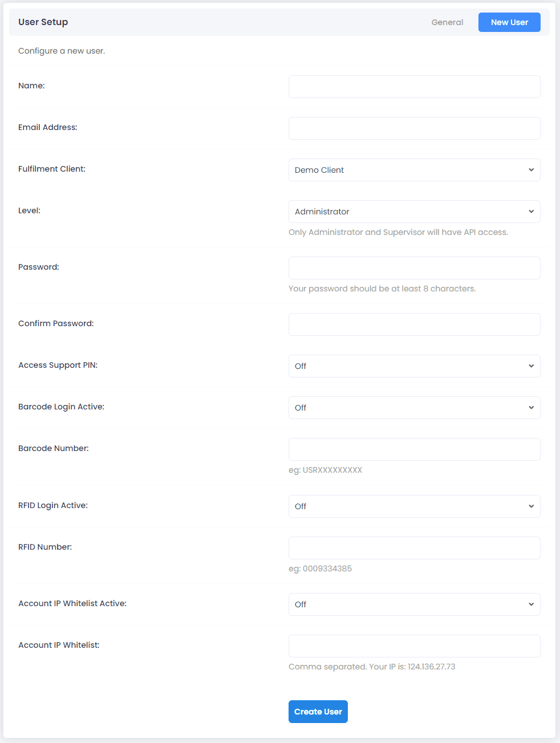Image resolution: width=560 pixels, height=743 pixels.
Task: Click the chevron arrow on Demo Client select
Action: tap(531, 170)
